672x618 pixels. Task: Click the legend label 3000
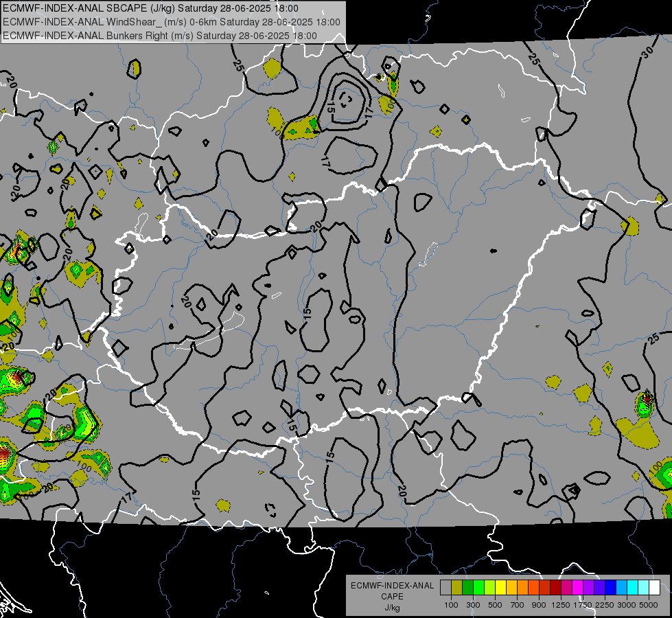pos(627,605)
